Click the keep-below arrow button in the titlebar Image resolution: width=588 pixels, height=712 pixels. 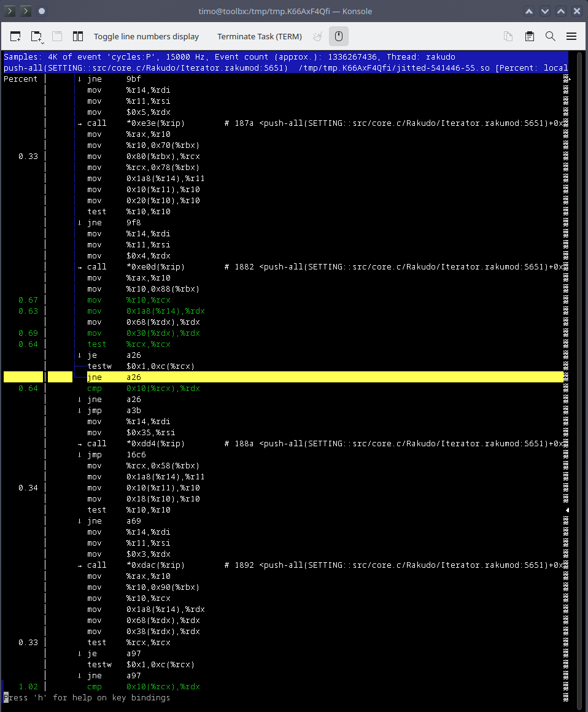(544, 11)
